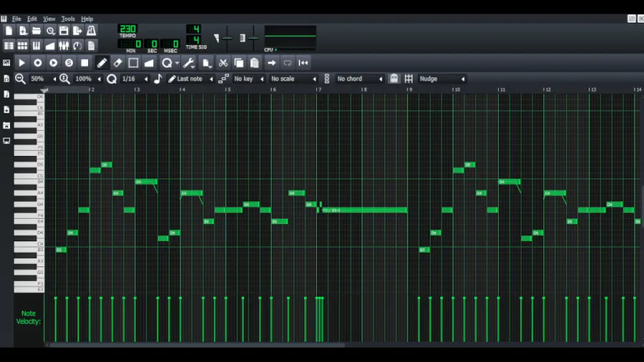Viewport: 644px width, 362px height.
Task: Adjust the master volume slider
Action: click(x=227, y=39)
